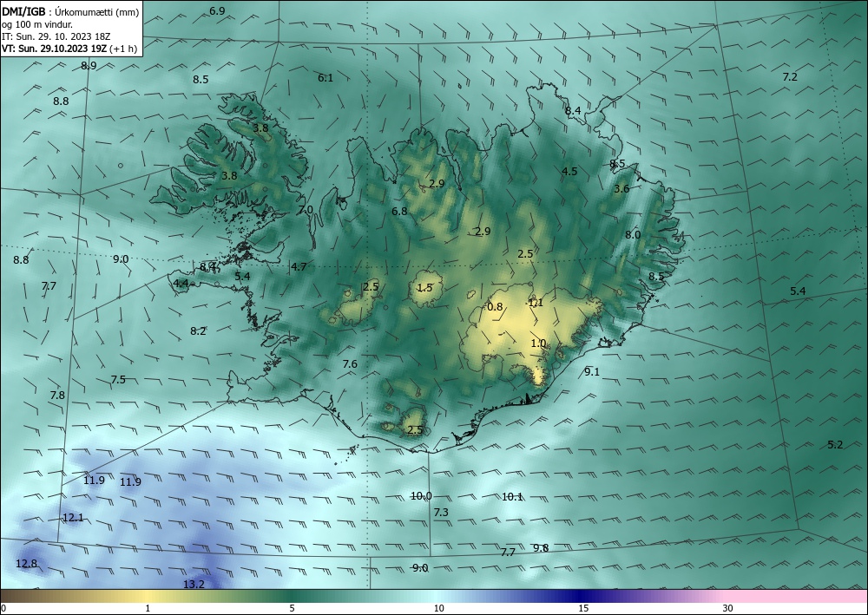This screenshot has height=615, width=868.
Task: Click the map value 8.2
Action: click(198, 331)
